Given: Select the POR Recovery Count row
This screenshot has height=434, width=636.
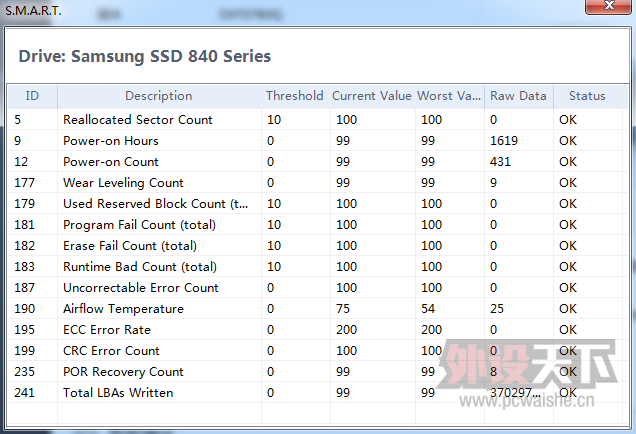Looking at the screenshot, I should (315, 372).
